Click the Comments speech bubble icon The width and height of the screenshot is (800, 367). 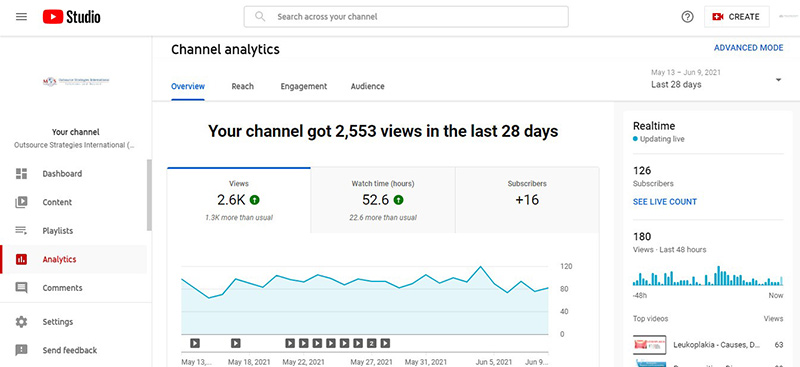[x=21, y=288]
